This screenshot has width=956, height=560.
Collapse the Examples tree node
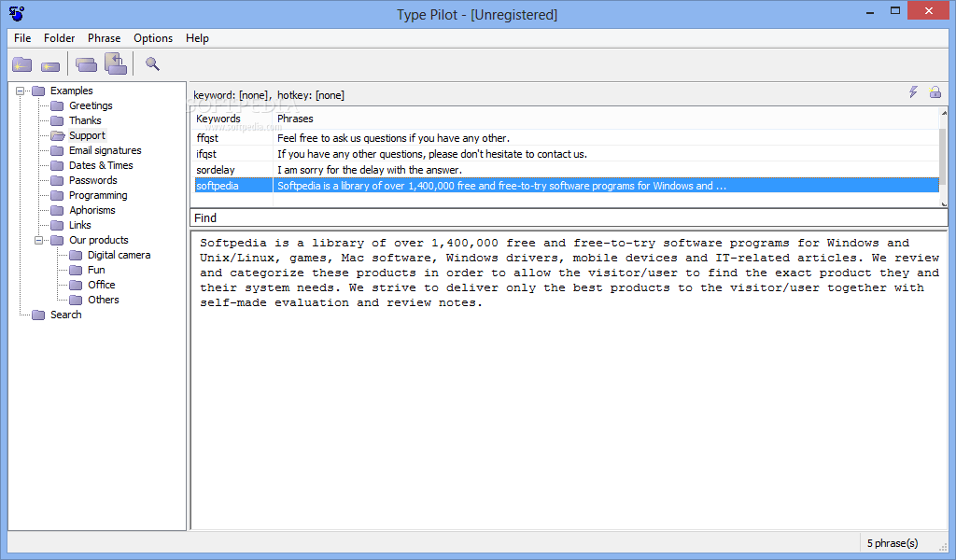click(x=21, y=91)
